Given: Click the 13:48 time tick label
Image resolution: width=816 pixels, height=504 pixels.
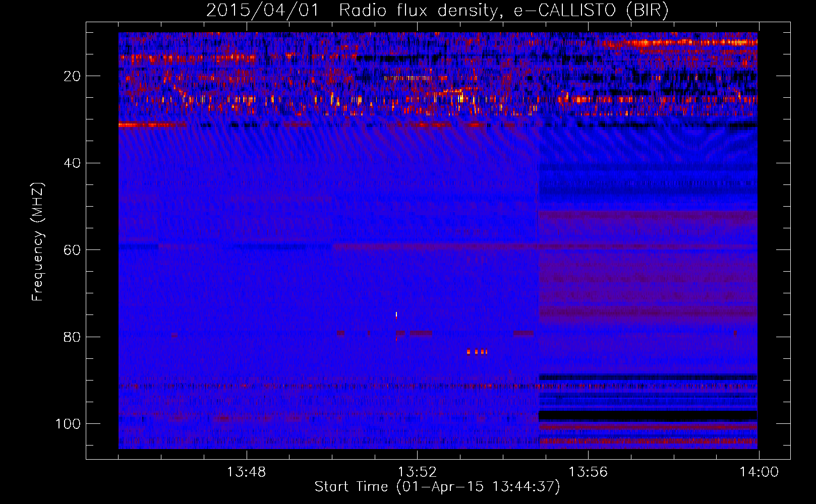Looking at the screenshot, I should 246,472.
